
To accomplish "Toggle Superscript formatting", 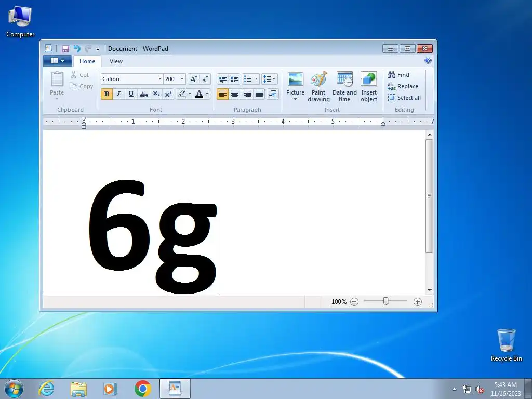I will point(168,94).
